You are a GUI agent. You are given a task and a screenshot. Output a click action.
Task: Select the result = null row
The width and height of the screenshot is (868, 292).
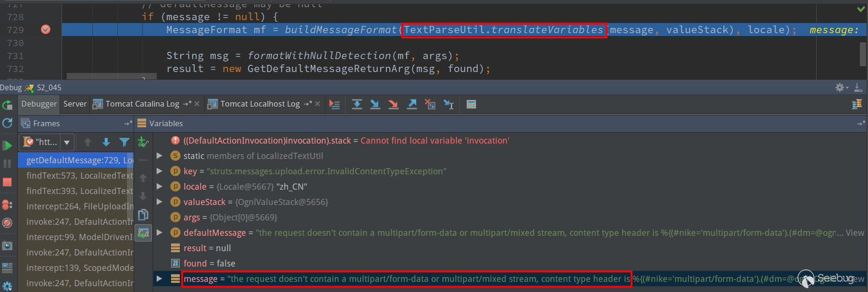pyautogui.click(x=510, y=248)
